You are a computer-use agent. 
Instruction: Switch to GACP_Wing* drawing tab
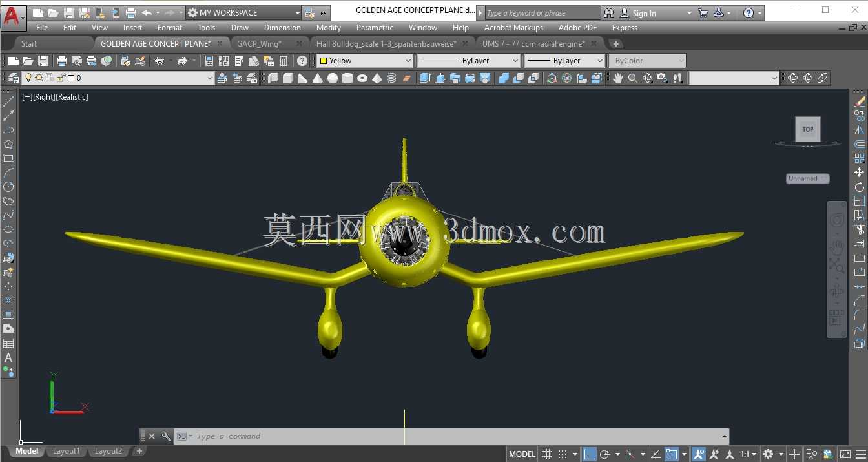(259, 44)
